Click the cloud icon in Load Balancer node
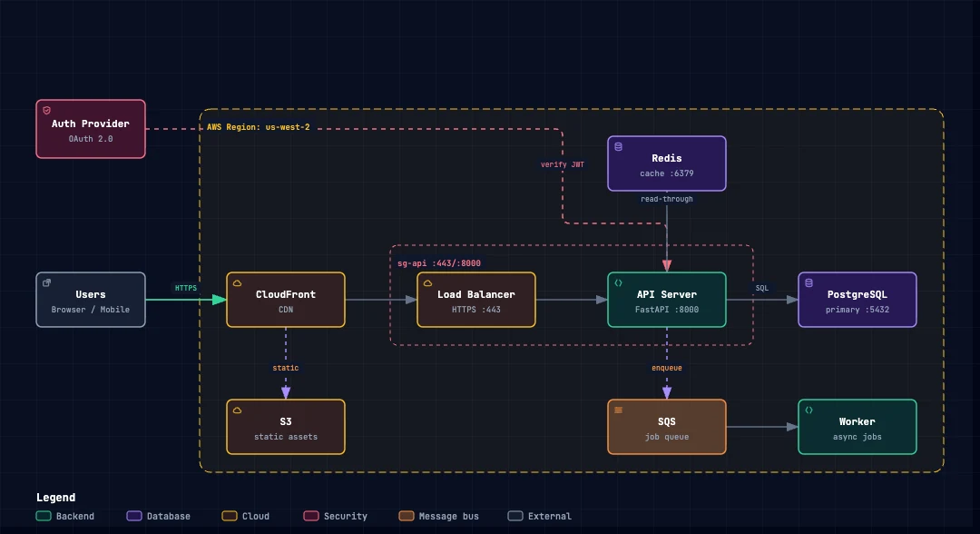Screen dimensions: 980x534 click(428, 283)
